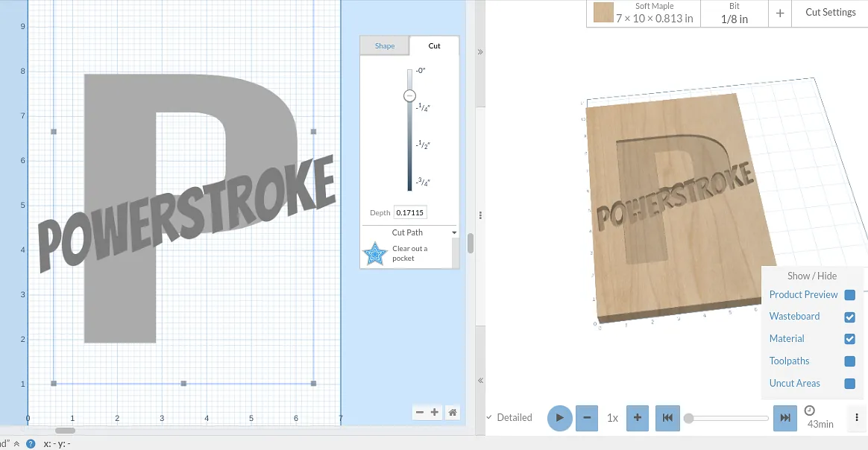The image size is (868, 450).
Task: Show Toolpaths in preview
Action: pos(849,361)
